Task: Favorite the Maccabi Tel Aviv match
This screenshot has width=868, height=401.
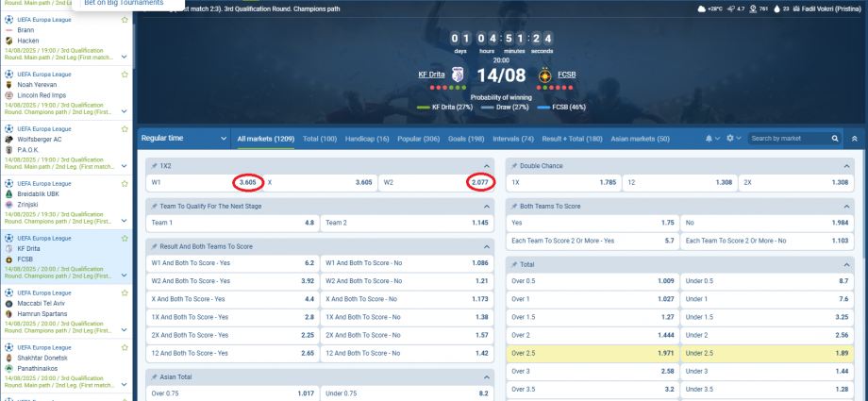Action: [x=125, y=293]
